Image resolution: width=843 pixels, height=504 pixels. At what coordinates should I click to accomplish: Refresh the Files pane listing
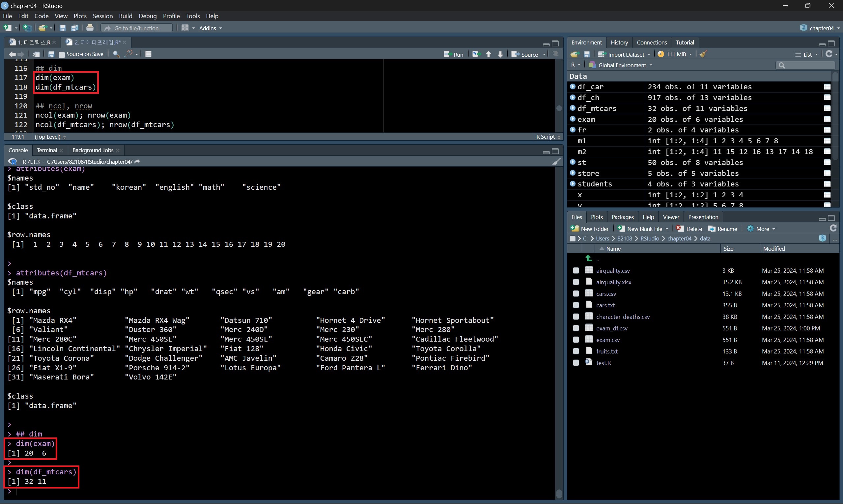click(833, 229)
